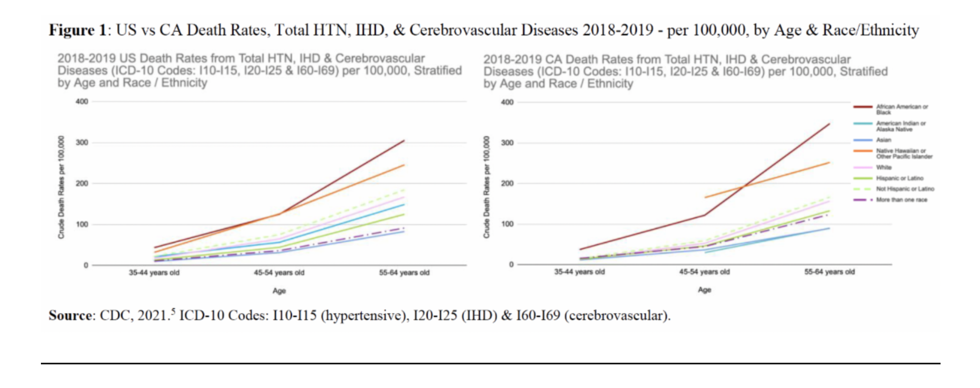Click the "African American or Black" legend label
This screenshot has height=388, width=980.
pos(902,109)
